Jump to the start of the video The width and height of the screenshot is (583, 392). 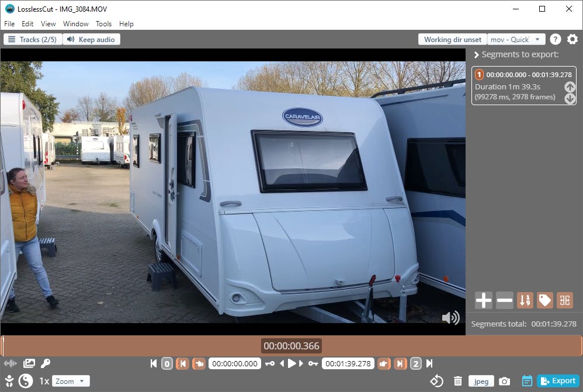(x=153, y=363)
